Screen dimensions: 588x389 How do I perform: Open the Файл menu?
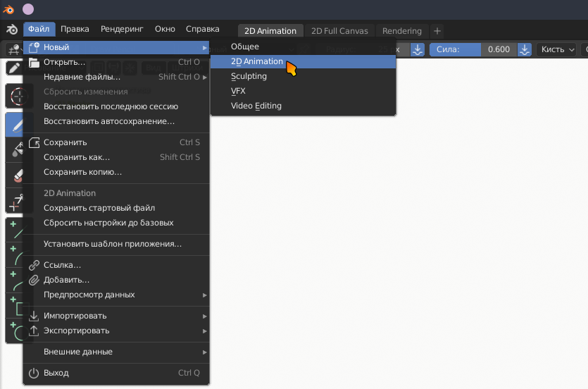(39, 29)
